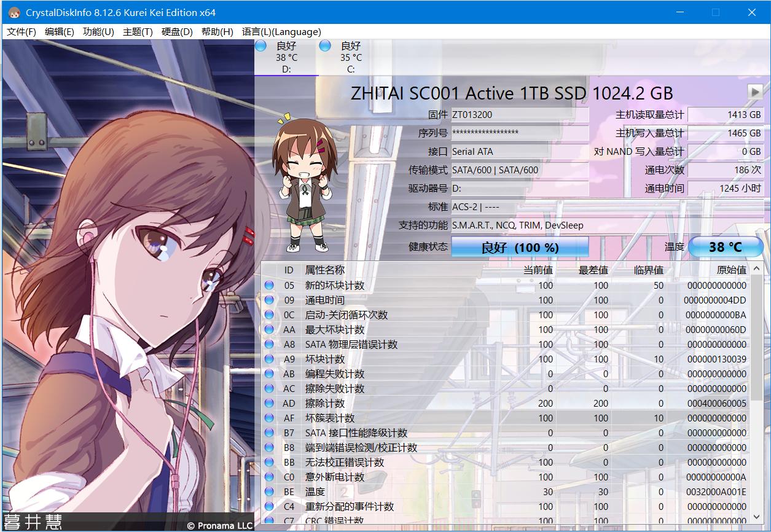Click the NAND writes value 0 GB
771x532 pixels.
pyautogui.click(x=726, y=151)
